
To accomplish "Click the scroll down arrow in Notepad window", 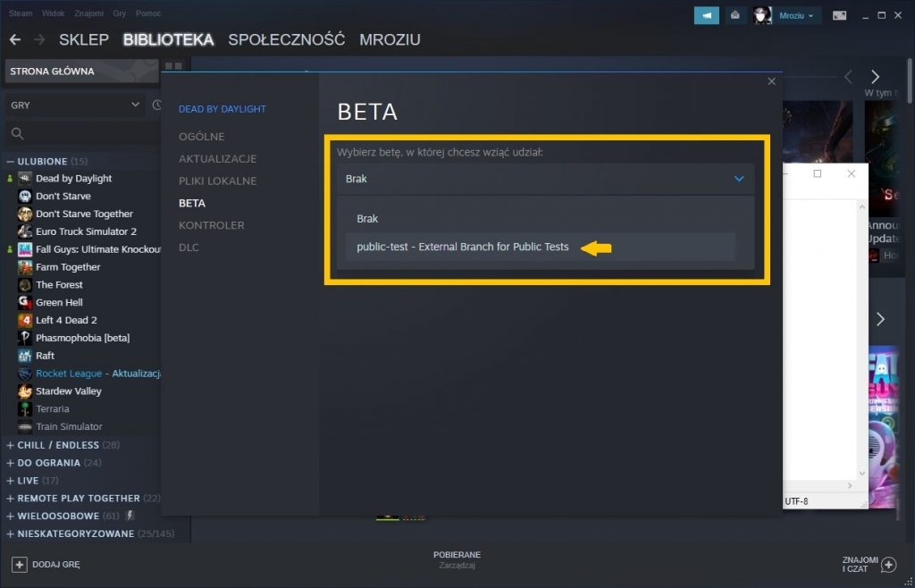I will click(862, 473).
